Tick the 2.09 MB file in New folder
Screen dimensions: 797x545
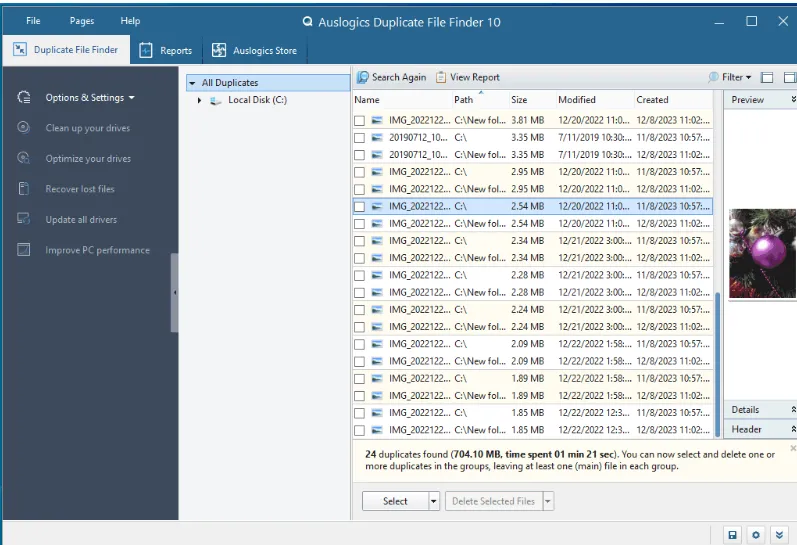click(x=359, y=361)
